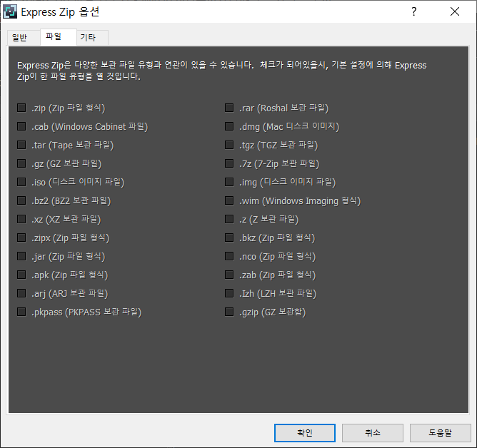Toggle the .img disk image checkbox
This screenshot has height=448, width=477.
click(229, 182)
